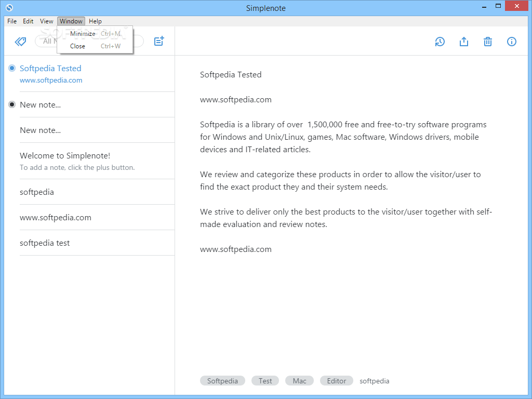Open the Help menu
Viewport: 532px width, 399px height.
(x=96, y=21)
